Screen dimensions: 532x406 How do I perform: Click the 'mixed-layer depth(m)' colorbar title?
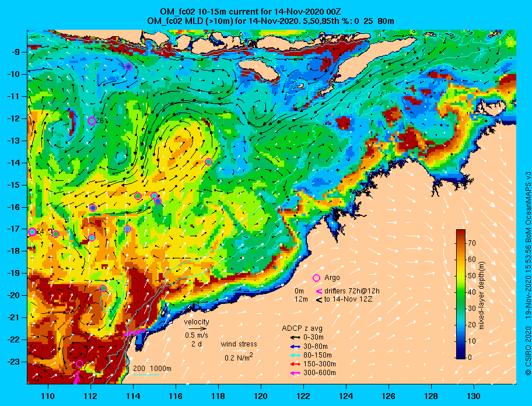coord(481,295)
